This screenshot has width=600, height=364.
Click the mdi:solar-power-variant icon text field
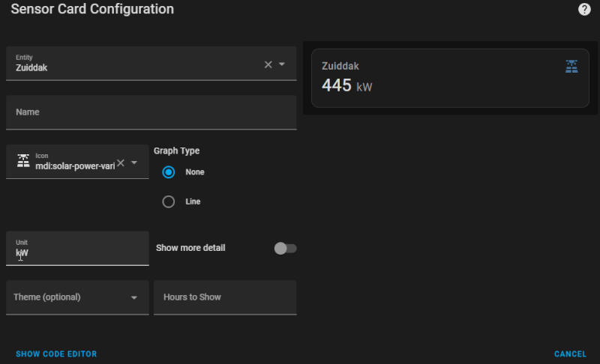pyautogui.click(x=75, y=166)
